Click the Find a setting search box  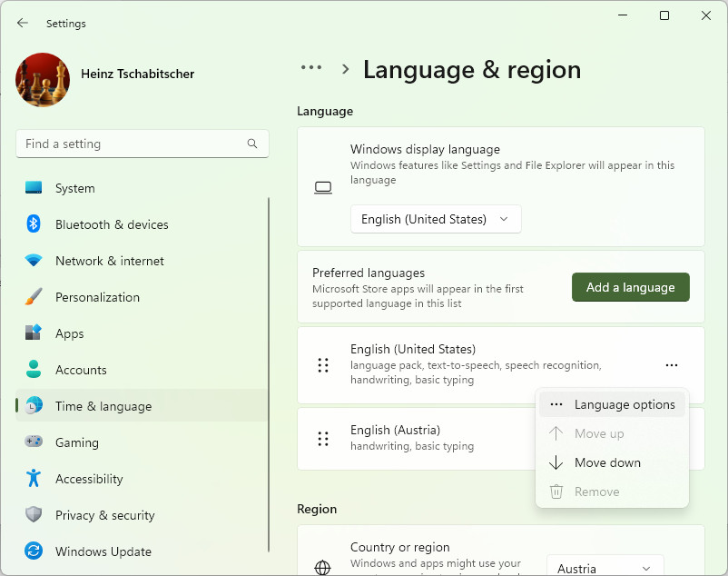(x=143, y=144)
